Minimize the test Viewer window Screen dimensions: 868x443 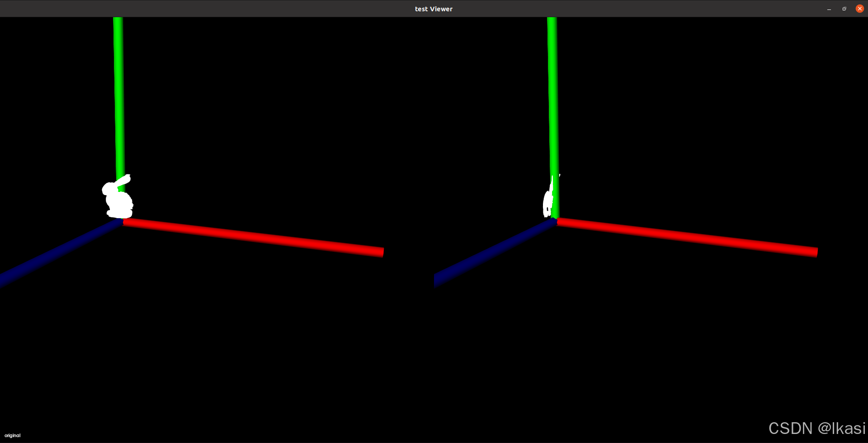[x=829, y=9]
